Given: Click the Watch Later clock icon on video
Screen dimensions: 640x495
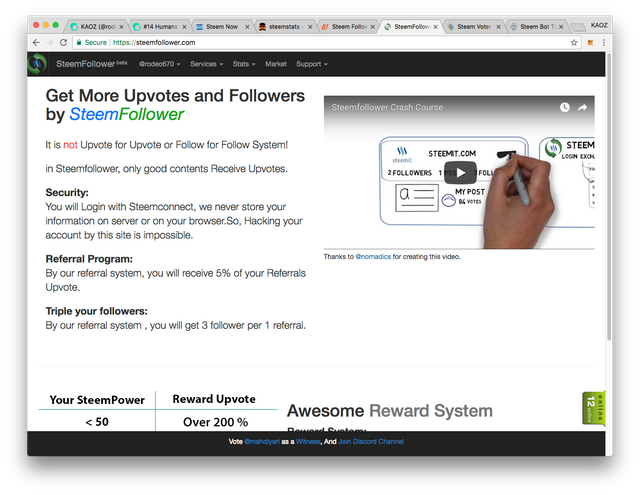Looking at the screenshot, I should click(x=564, y=107).
